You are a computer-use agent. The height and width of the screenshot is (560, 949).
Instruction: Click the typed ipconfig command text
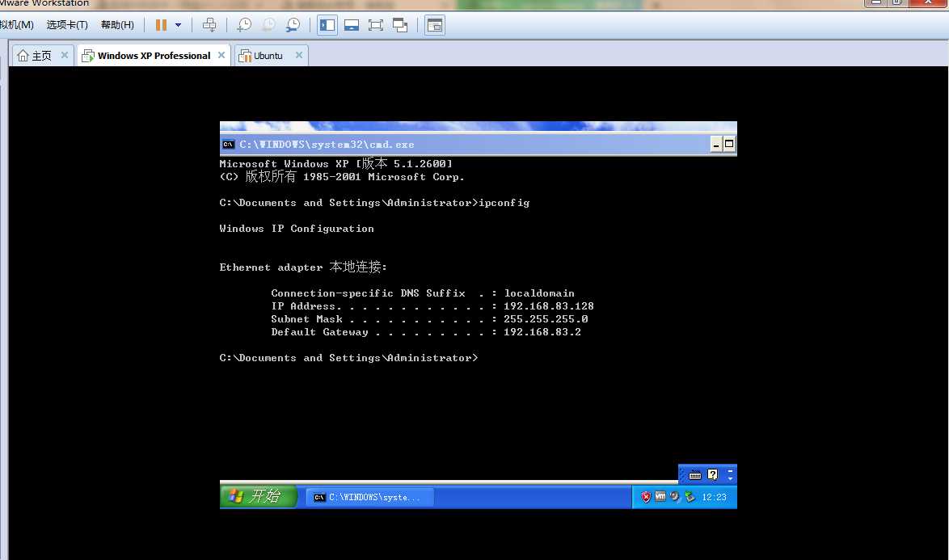[504, 203]
